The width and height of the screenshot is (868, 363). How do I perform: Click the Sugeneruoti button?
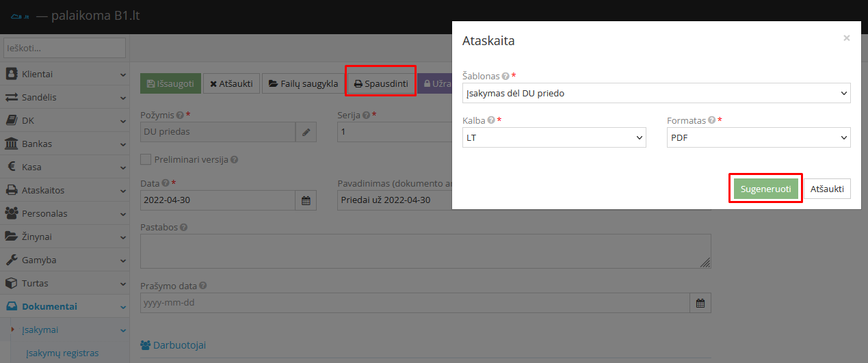coord(766,189)
